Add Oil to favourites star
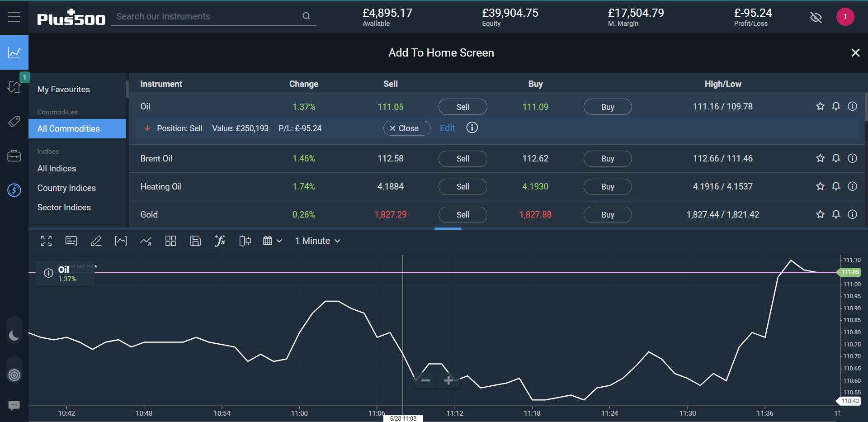868x422 pixels. pos(820,106)
